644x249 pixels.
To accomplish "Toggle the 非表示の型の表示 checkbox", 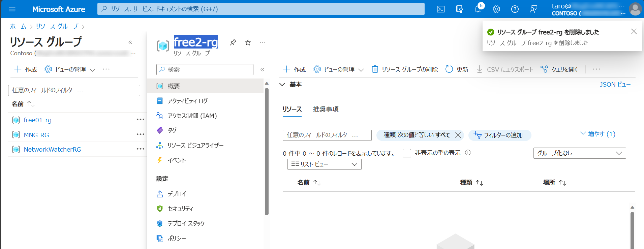I will [407, 153].
